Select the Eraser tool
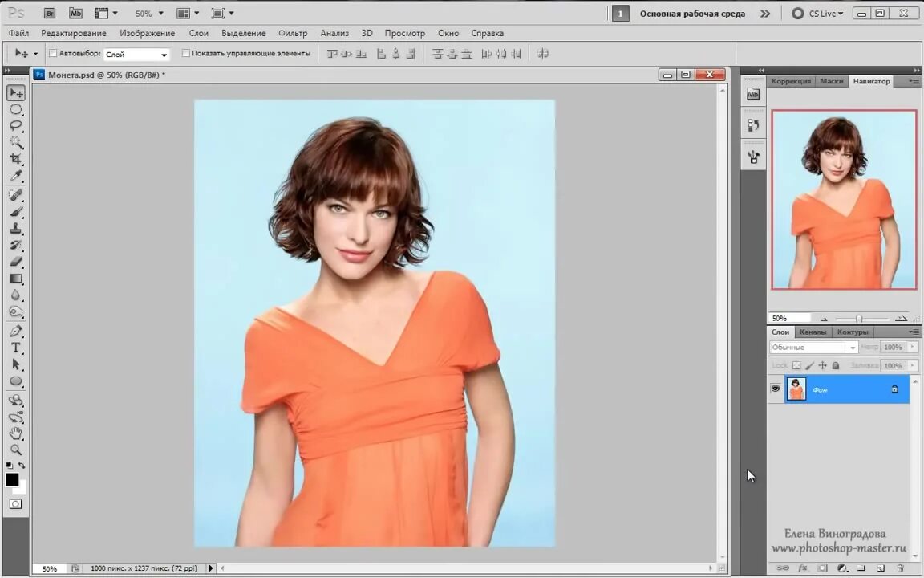Screen dimensions: 924x578 click(16, 261)
